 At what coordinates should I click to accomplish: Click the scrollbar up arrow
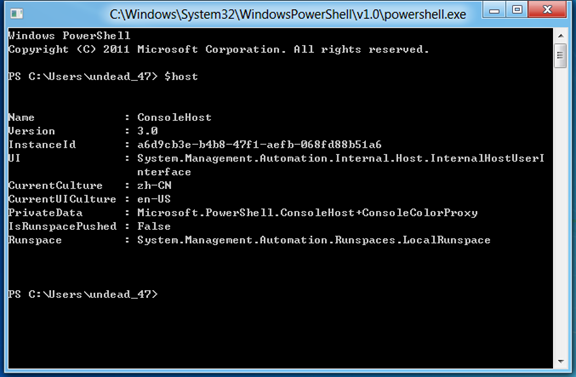coord(561,36)
